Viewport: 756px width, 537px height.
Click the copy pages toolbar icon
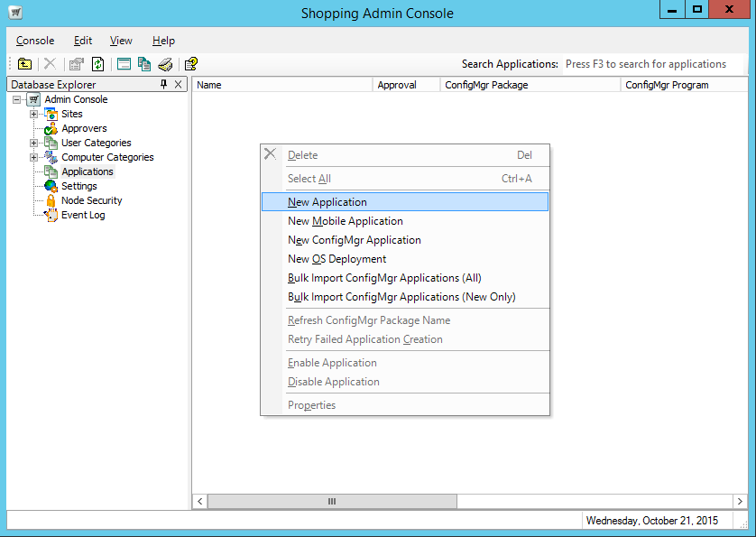click(144, 64)
